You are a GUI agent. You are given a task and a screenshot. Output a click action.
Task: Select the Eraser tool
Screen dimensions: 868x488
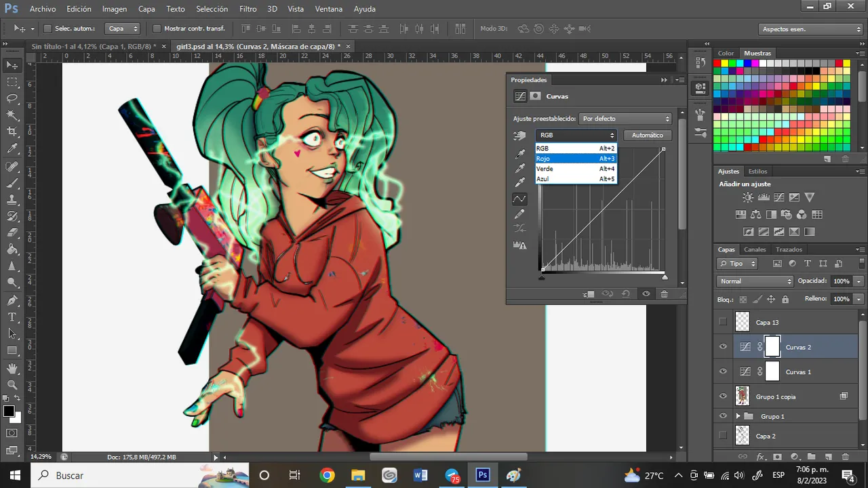point(12,233)
